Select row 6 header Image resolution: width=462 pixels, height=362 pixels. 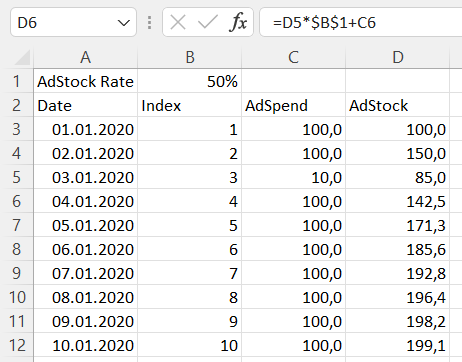coord(17,201)
